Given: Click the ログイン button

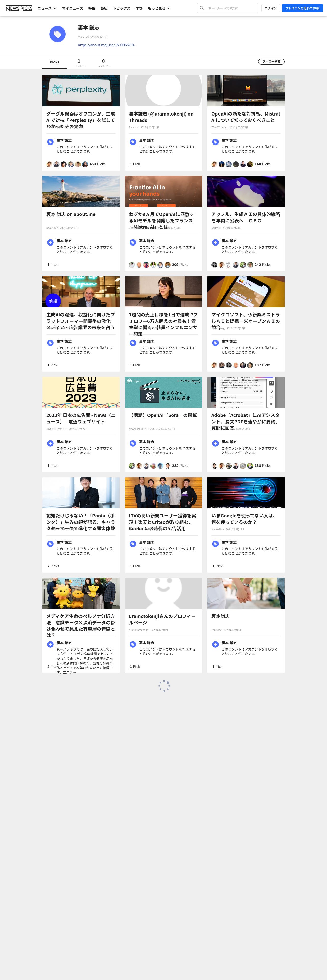Looking at the screenshot, I should (271, 8).
